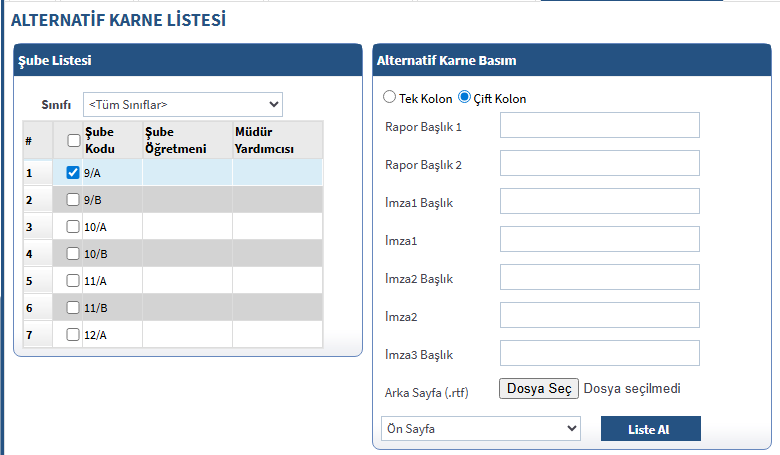The image size is (780, 455).
Task: Focus the İmza3 Başlık text field
Action: point(599,353)
